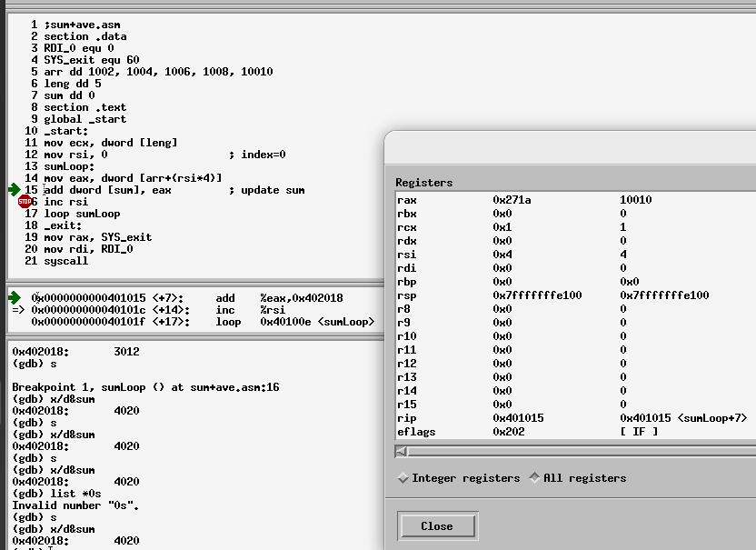This screenshot has width=756, height=550.
Task: Select the Integer registers radio option
Action: click(459, 478)
